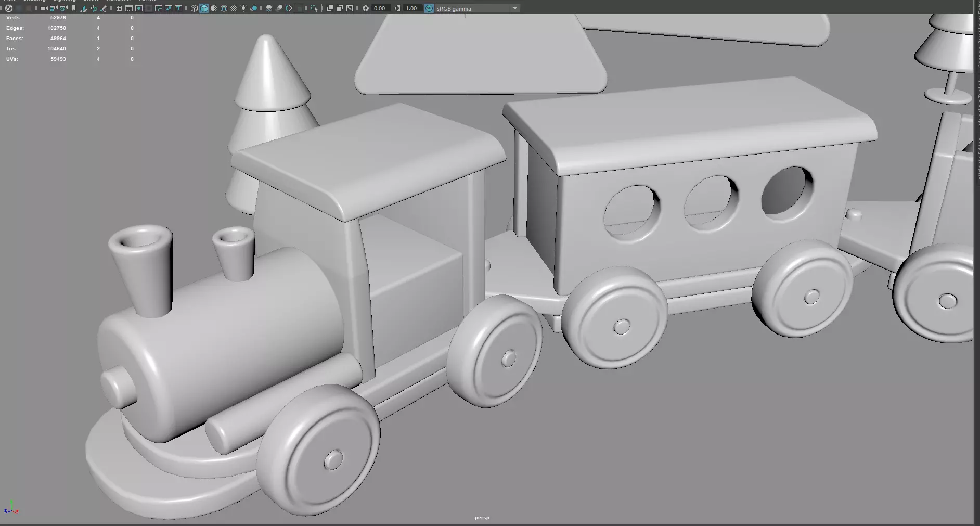
Task: Click the UVs: label in heads-up display
Action: pos(12,59)
